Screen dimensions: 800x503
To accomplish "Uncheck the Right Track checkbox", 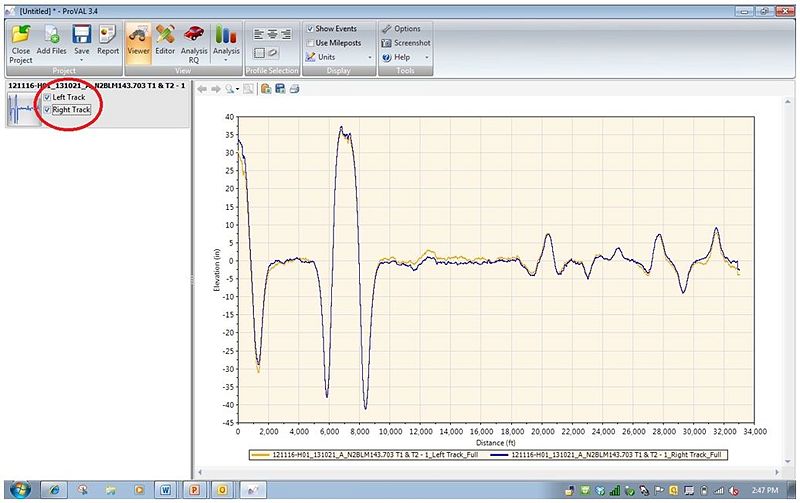I will coord(47,110).
